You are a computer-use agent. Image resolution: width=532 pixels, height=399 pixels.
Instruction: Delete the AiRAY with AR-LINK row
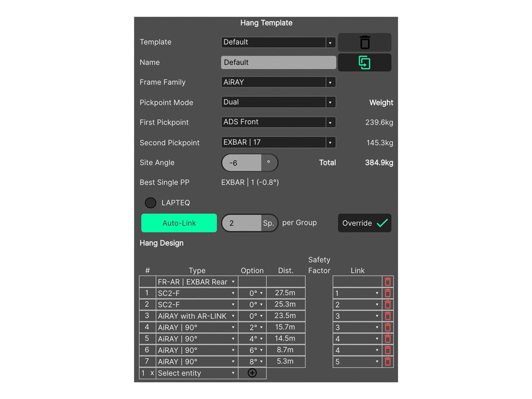point(387,316)
